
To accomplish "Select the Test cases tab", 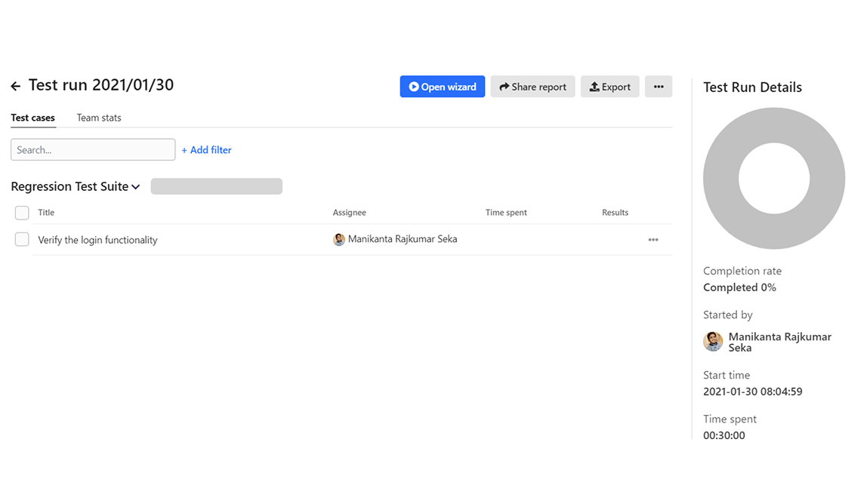I will (32, 118).
